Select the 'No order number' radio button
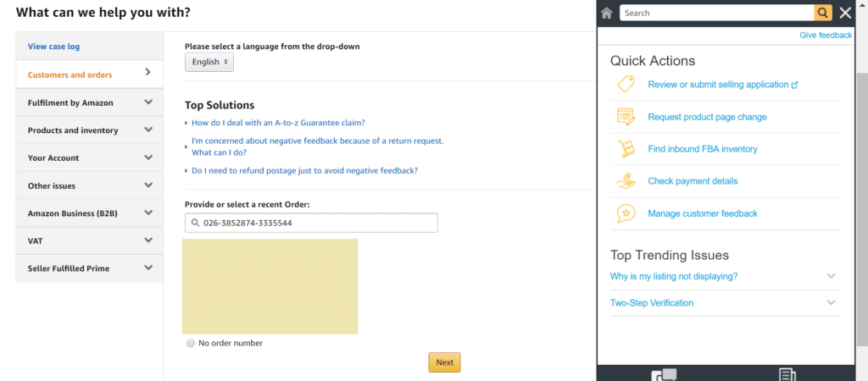868x381 pixels. [x=191, y=343]
